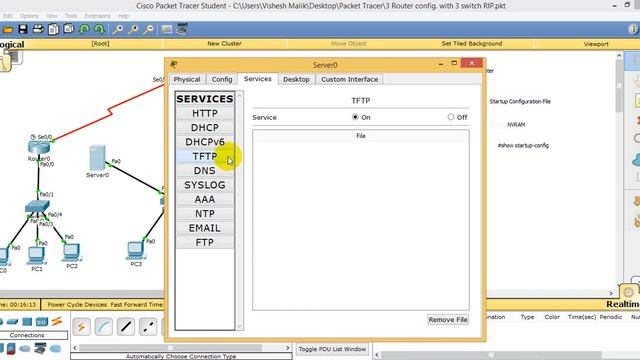640x360 pixels.
Task: Select the Connections lightning category
Action: [56, 321]
